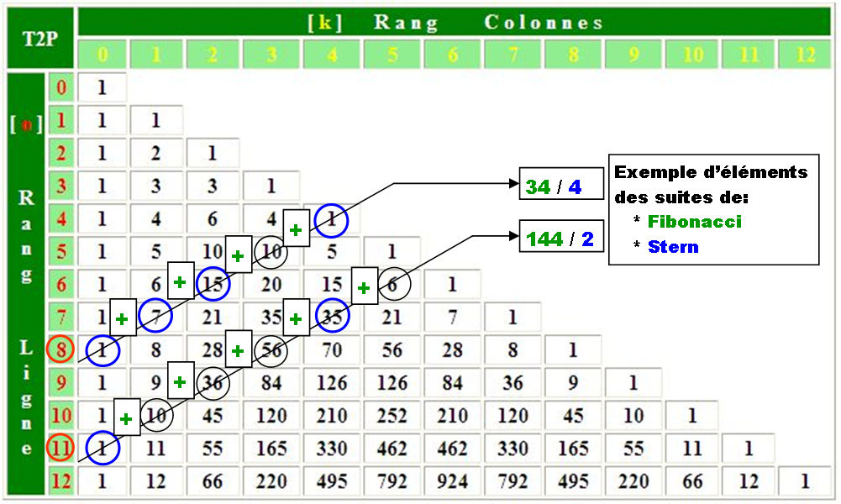Click the cell with value 70
This screenshot has width=841, height=504.
click(x=332, y=349)
